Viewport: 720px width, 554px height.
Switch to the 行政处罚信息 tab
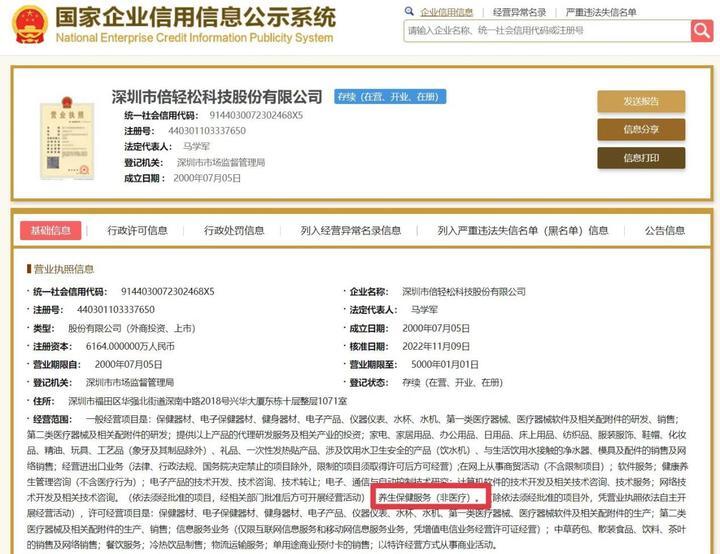coord(234,230)
